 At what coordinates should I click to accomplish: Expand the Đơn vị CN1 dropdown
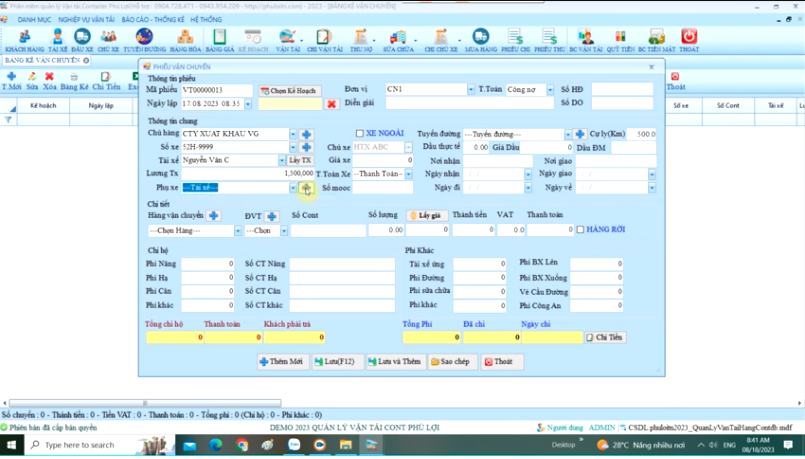point(471,89)
